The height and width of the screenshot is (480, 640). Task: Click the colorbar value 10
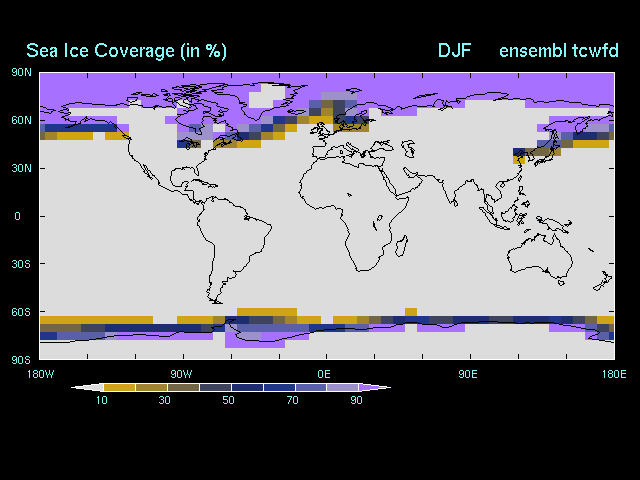coord(102,400)
